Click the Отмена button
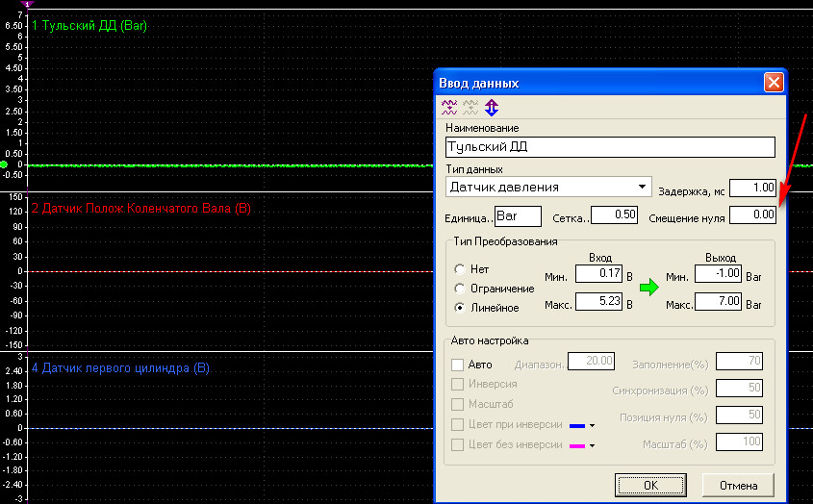 pyautogui.click(x=738, y=486)
